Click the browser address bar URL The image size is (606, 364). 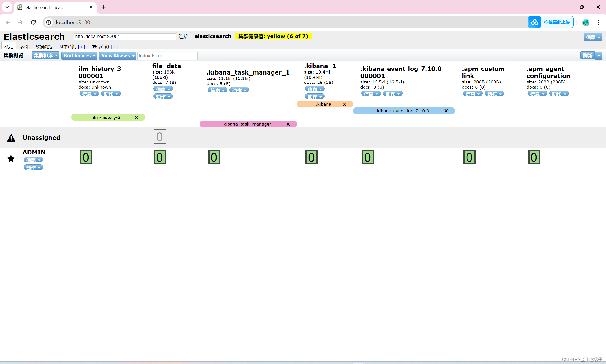click(73, 22)
